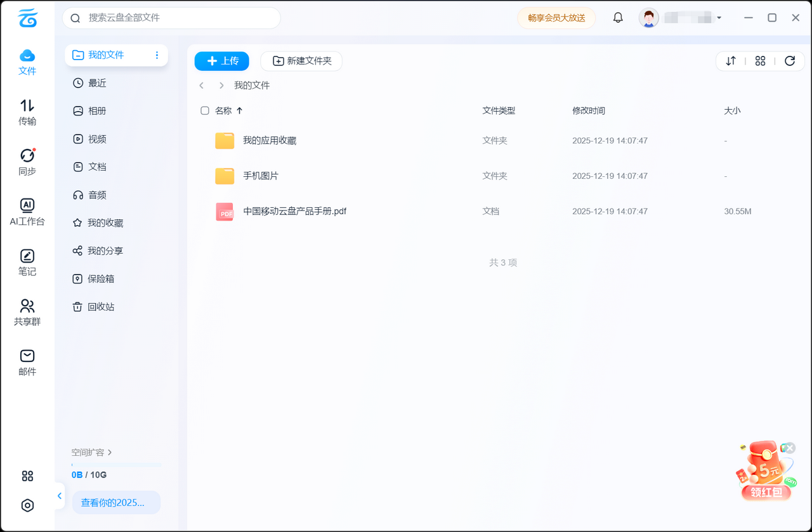Expand the 空间扩容 storage upgrade section
Image resolution: width=812 pixels, height=532 pixels.
92,452
